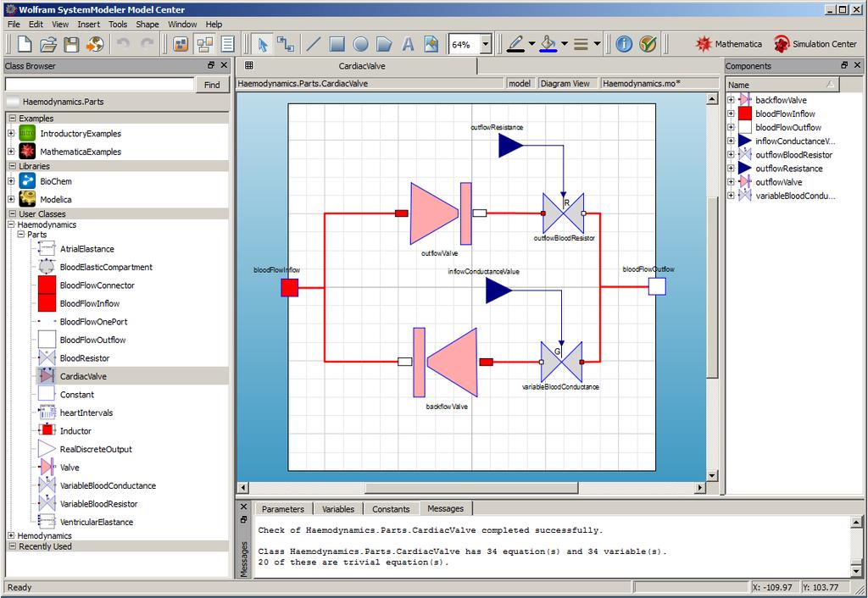Switch to Text View toolbar button
The image size is (868, 598).
[227, 44]
